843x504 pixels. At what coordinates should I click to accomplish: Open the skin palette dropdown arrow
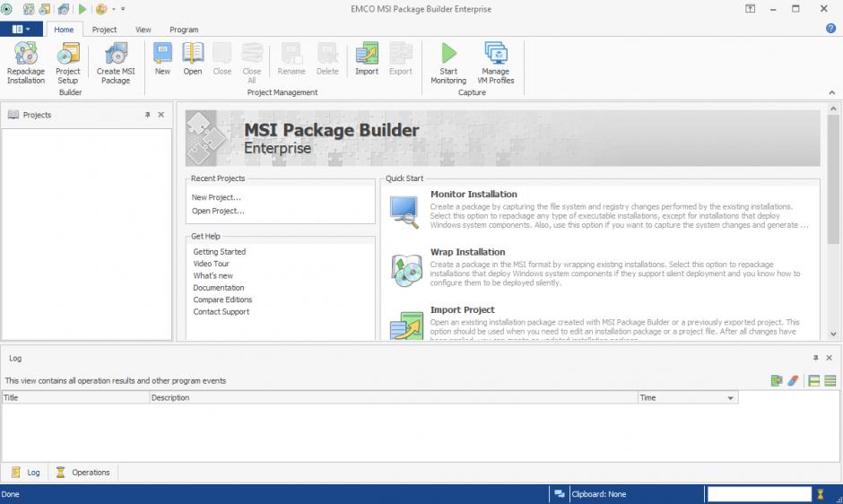click(x=113, y=9)
